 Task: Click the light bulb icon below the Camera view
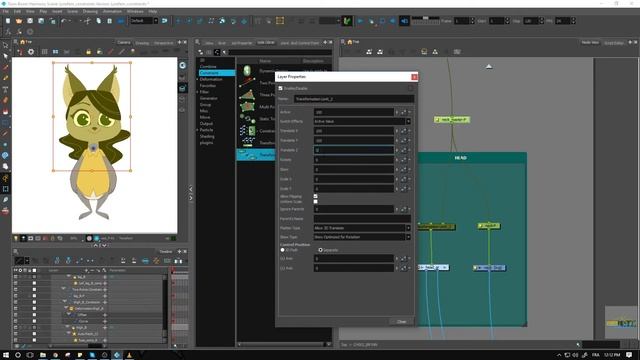16,238
